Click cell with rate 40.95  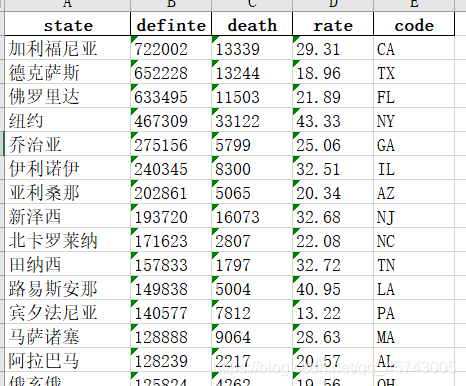[333, 288]
